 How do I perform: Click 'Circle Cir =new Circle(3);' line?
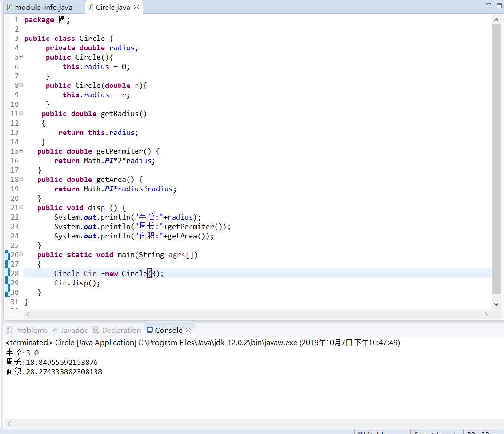tap(109, 273)
